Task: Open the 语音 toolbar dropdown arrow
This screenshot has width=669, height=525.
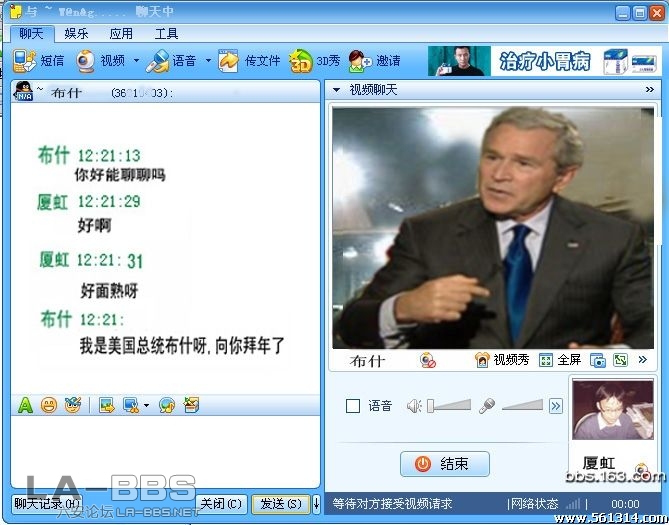Action: (208, 61)
